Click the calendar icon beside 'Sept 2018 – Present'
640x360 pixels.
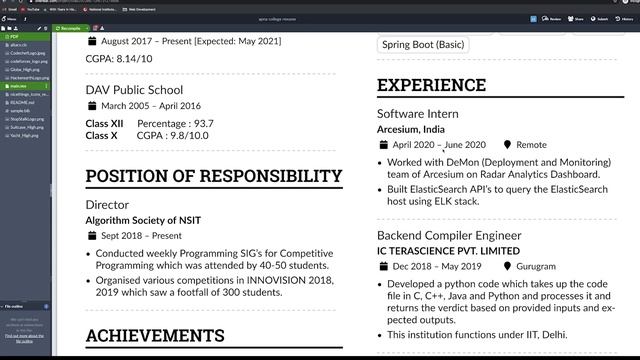pos(92,236)
